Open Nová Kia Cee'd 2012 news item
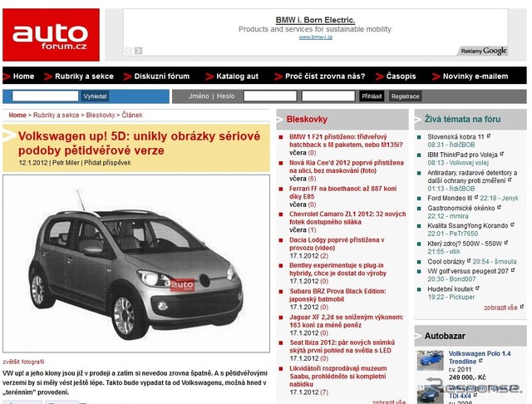 (x=347, y=166)
